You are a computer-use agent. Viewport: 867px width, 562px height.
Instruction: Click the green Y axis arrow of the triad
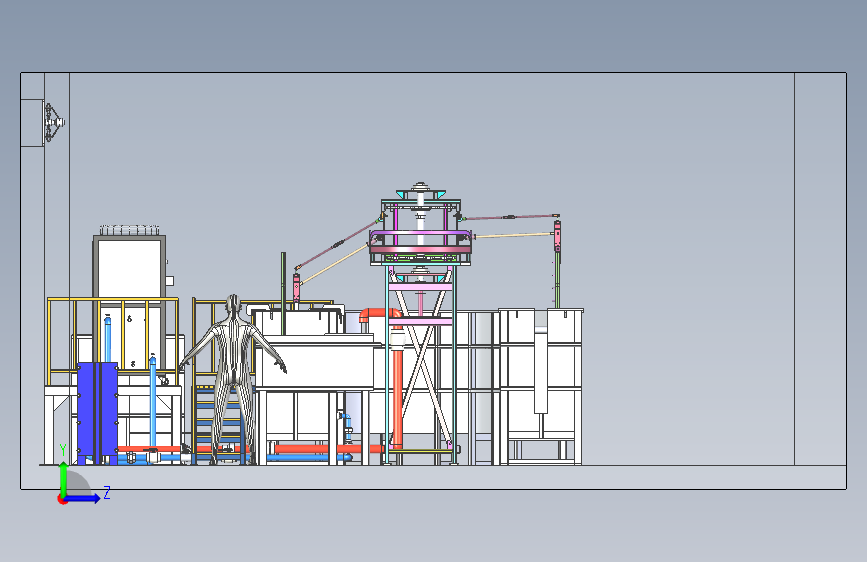pos(64,479)
